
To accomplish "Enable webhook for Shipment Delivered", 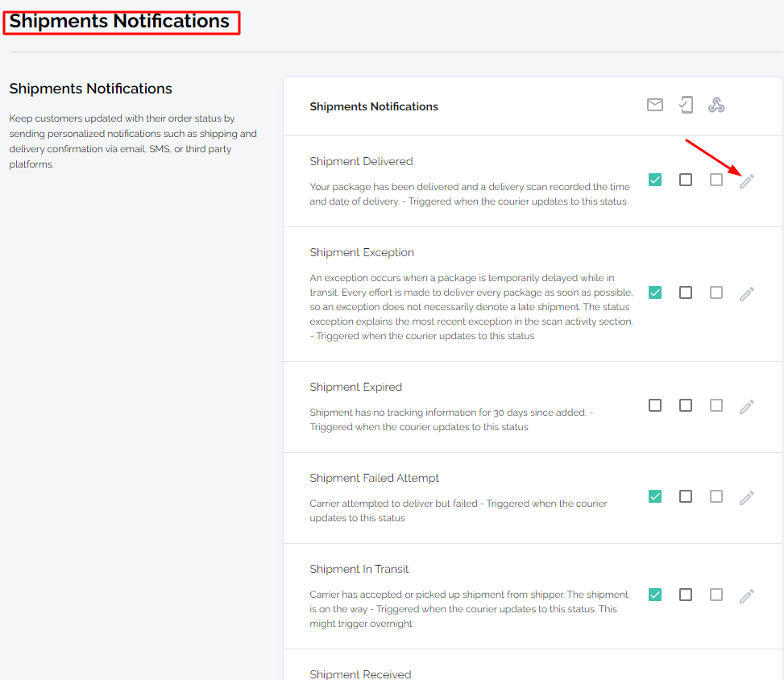I will (716, 180).
